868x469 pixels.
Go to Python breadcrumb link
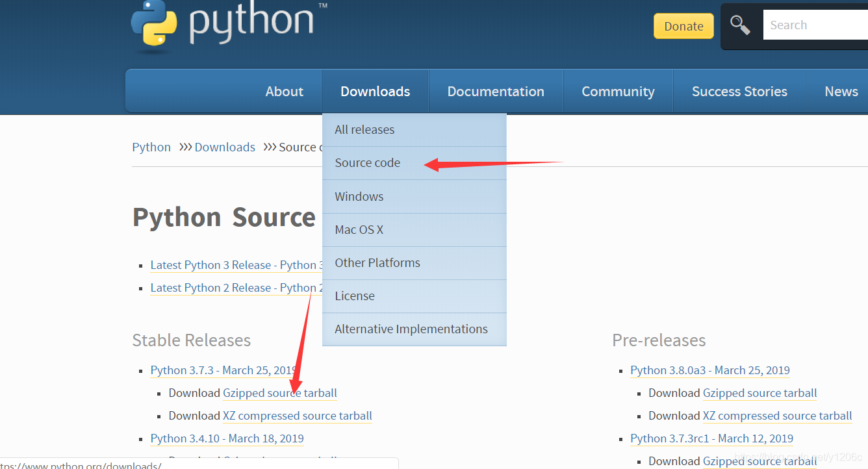tap(151, 147)
